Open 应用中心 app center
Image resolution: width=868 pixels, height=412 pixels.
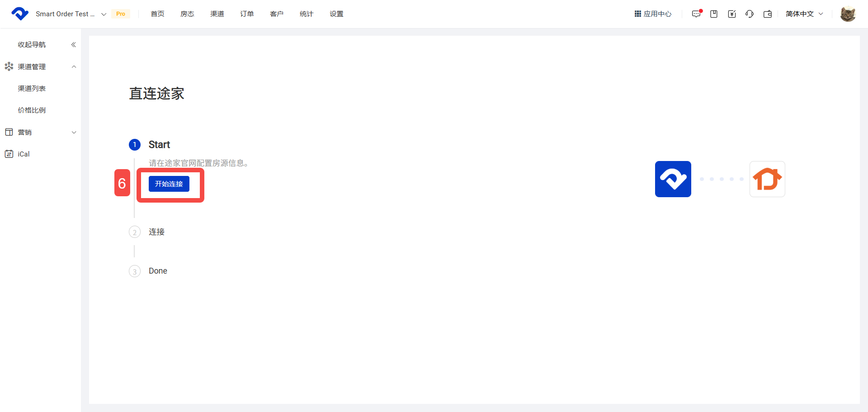pyautogui.click(x=653, y=14)
